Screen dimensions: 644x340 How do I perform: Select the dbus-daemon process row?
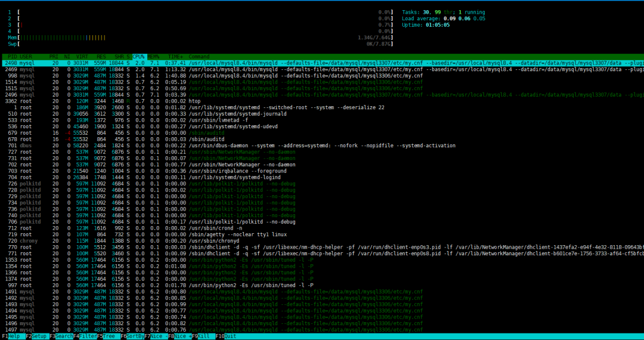322,146
